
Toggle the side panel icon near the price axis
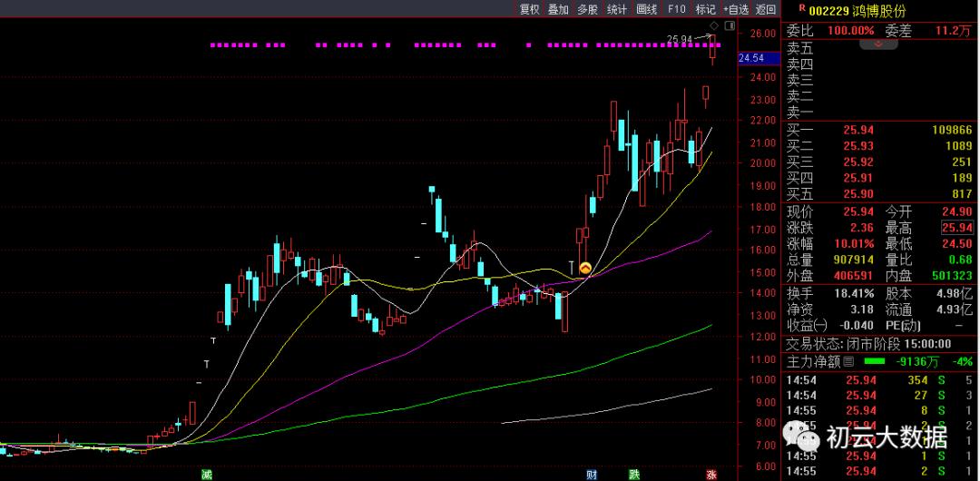[729, 25]
